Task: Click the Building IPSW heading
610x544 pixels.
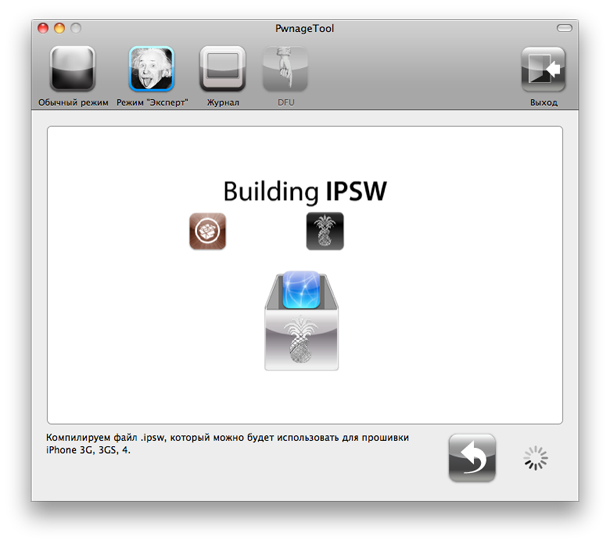Action: point(304,191)
